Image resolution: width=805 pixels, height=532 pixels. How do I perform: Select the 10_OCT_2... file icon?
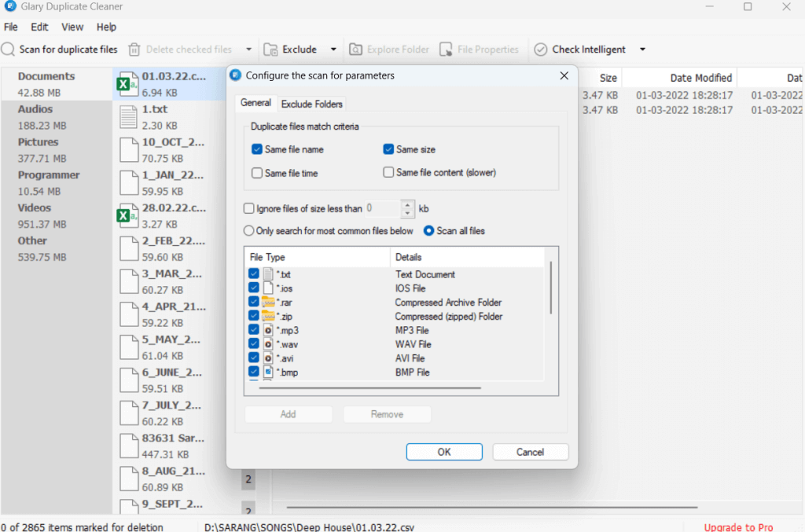pos(128,150)
